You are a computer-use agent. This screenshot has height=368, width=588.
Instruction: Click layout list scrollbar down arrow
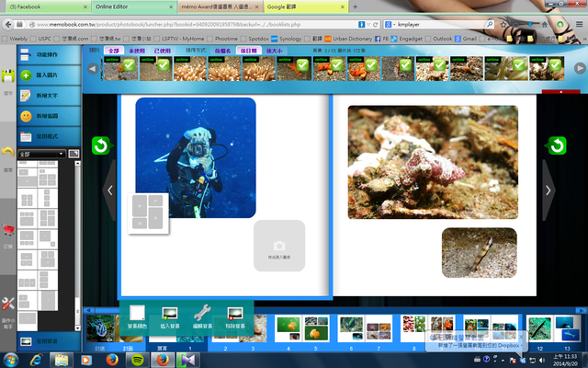point(77,328)
